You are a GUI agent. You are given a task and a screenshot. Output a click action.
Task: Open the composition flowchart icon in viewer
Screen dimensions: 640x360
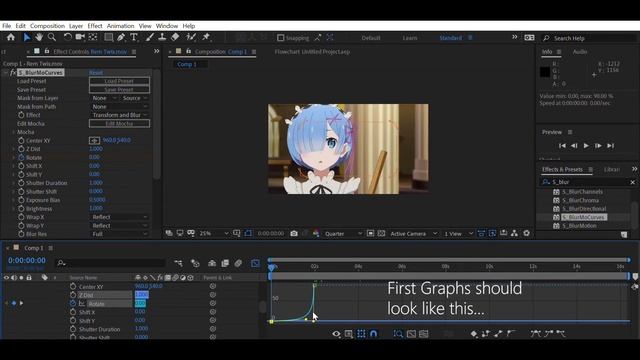click(514, 233)
